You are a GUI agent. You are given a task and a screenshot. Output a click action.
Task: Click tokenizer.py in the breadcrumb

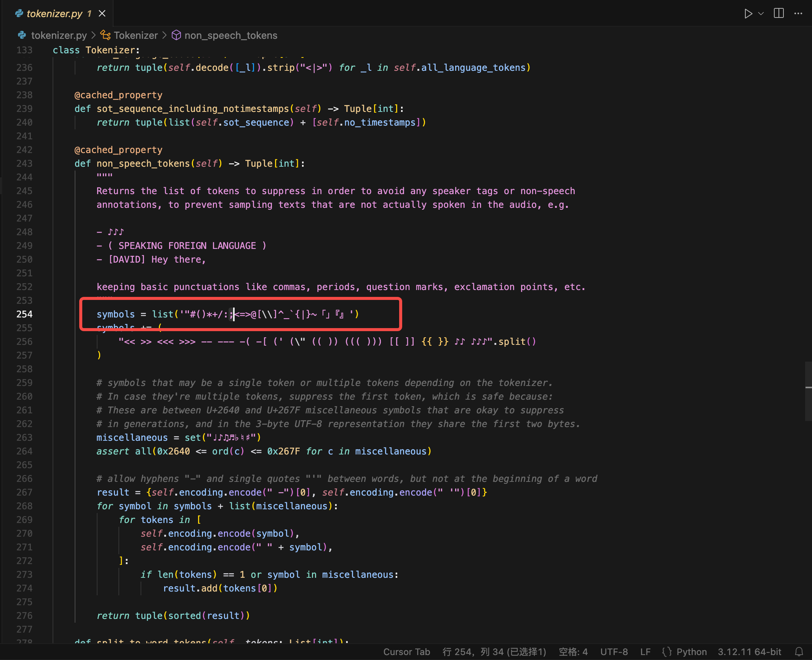click(59, 35)
